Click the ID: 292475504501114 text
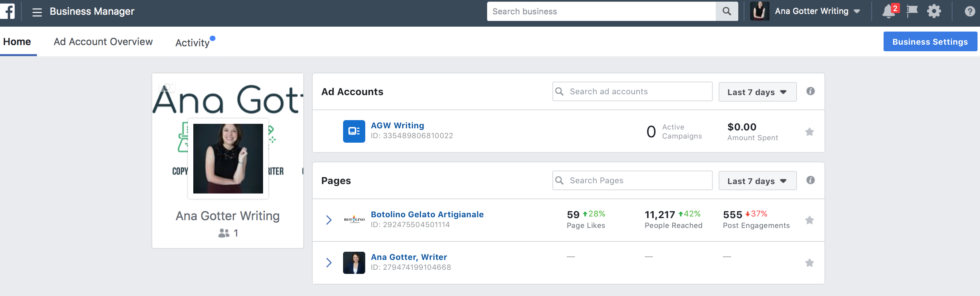980x296 pixels. pos(410,225)
